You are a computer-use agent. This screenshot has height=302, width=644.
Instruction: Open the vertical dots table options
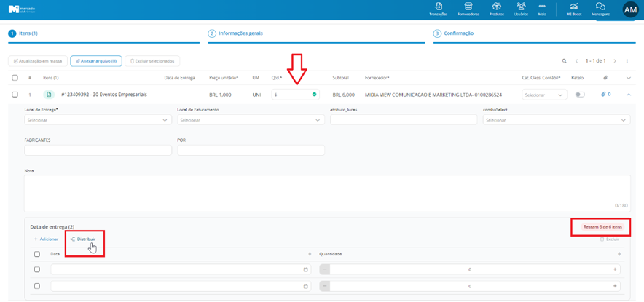(627, 60)
